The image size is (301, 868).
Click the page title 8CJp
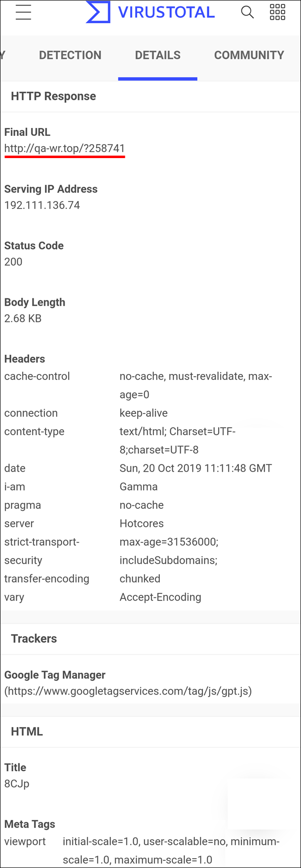tap(17, 784)
